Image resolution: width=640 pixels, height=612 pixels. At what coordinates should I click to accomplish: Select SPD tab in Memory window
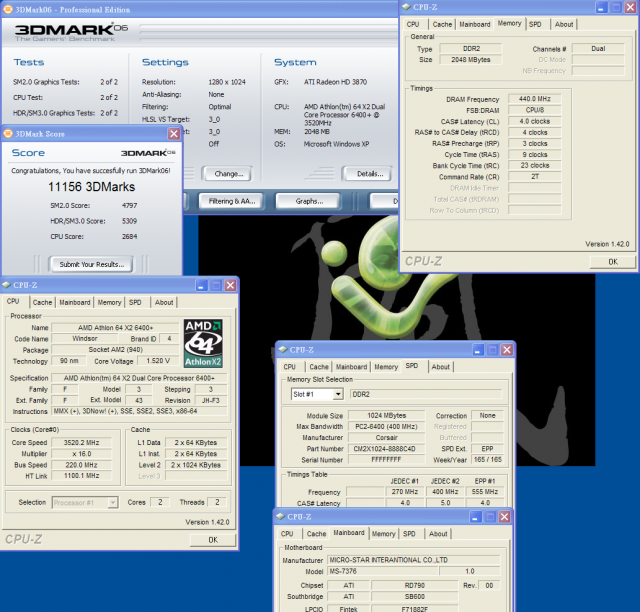pos(535,24)
